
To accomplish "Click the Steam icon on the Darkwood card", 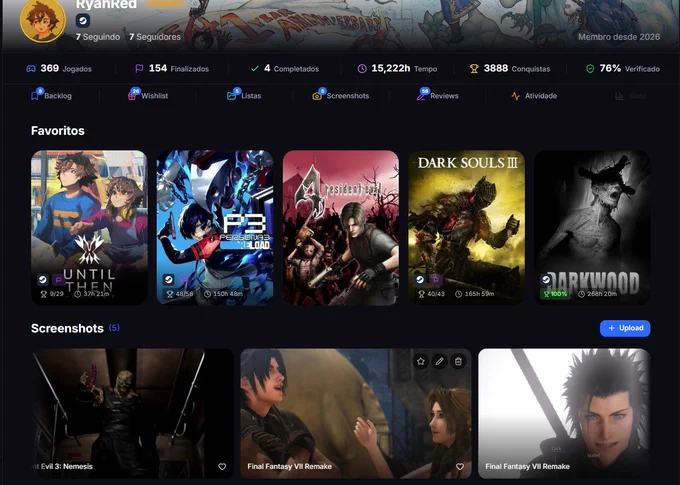I will (546, 280).
